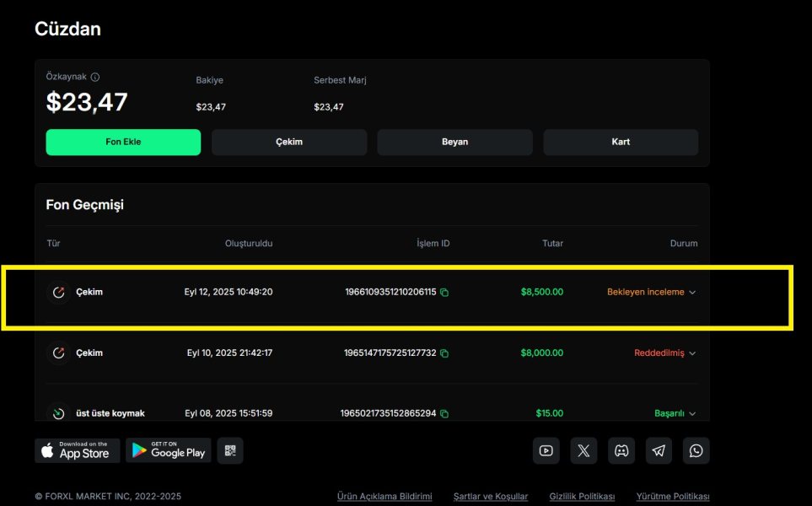Click the withdrawal icon on Eyl 10 row

click(58, 353)
